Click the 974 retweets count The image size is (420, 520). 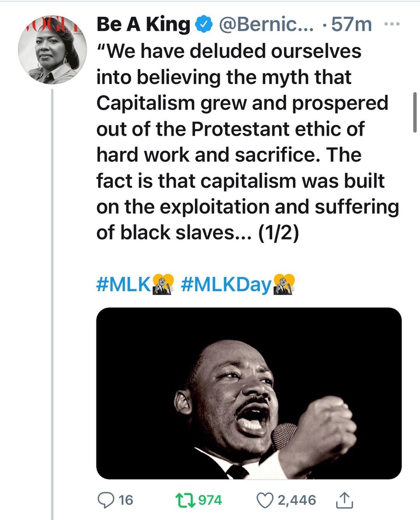coord(210,500)
